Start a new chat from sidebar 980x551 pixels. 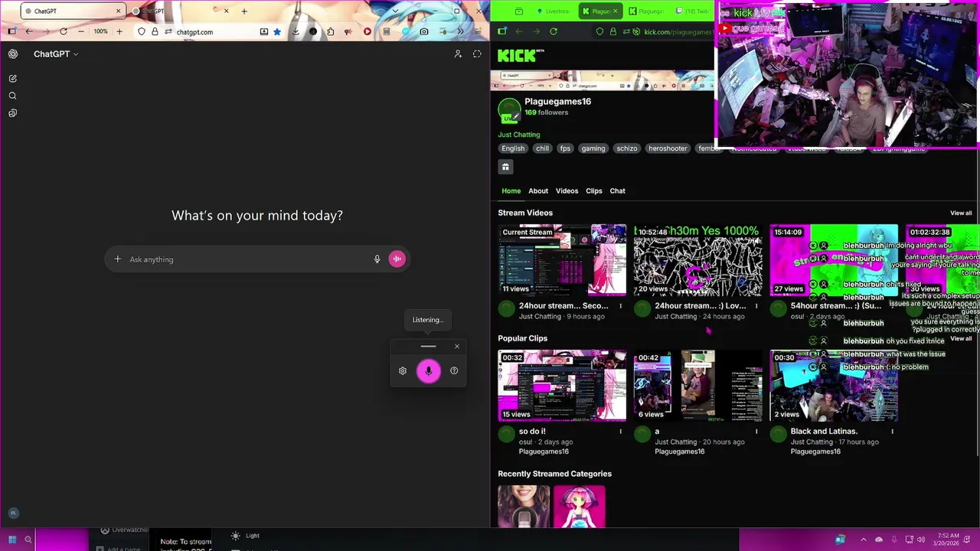point(13,79)
